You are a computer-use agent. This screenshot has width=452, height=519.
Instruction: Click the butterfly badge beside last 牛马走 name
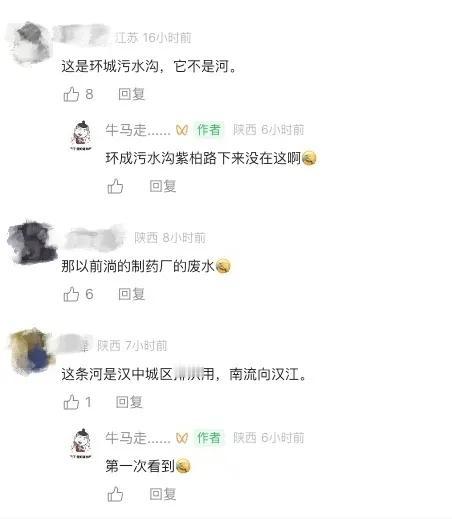point(182,438)
